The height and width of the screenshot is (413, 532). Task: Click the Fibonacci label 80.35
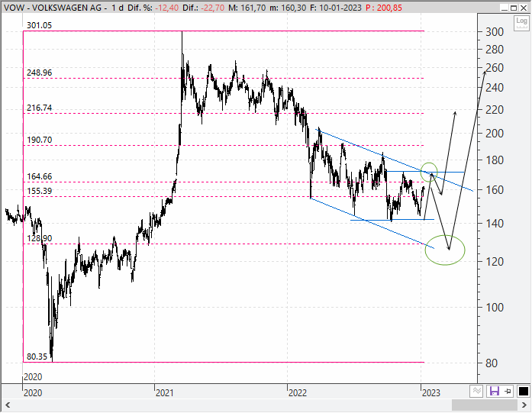click(x=37, y=357)
